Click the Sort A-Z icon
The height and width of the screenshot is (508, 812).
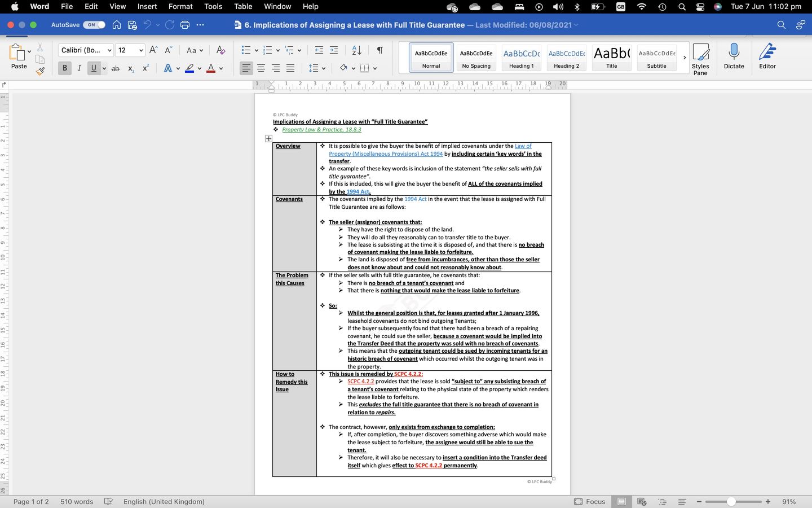click(356, 50)
